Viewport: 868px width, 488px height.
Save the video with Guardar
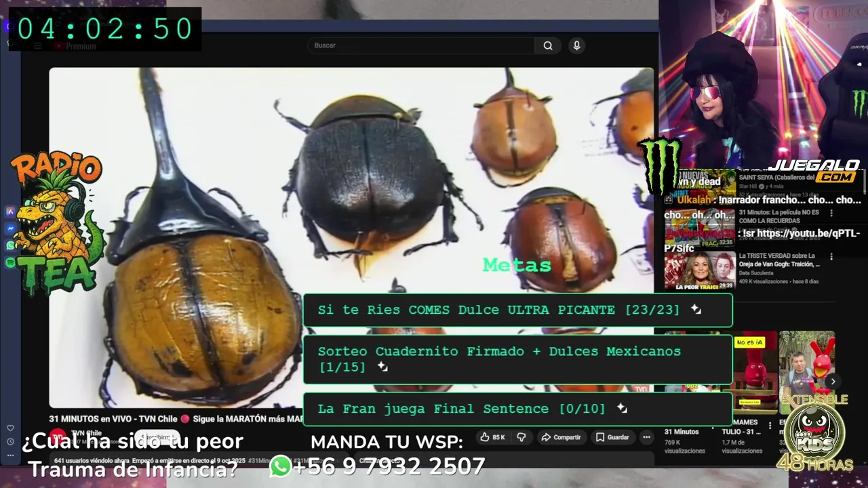tap(612, 437)
